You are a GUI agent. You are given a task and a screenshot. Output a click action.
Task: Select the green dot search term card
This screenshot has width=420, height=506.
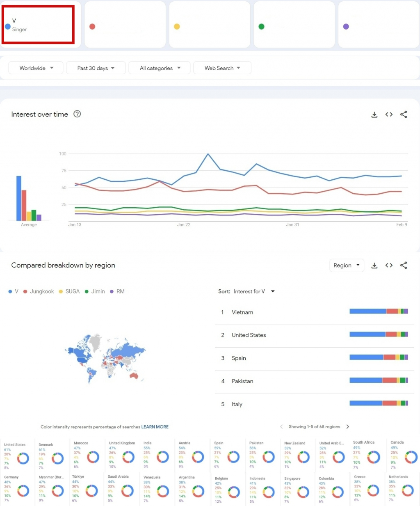[x=294, y=25]
